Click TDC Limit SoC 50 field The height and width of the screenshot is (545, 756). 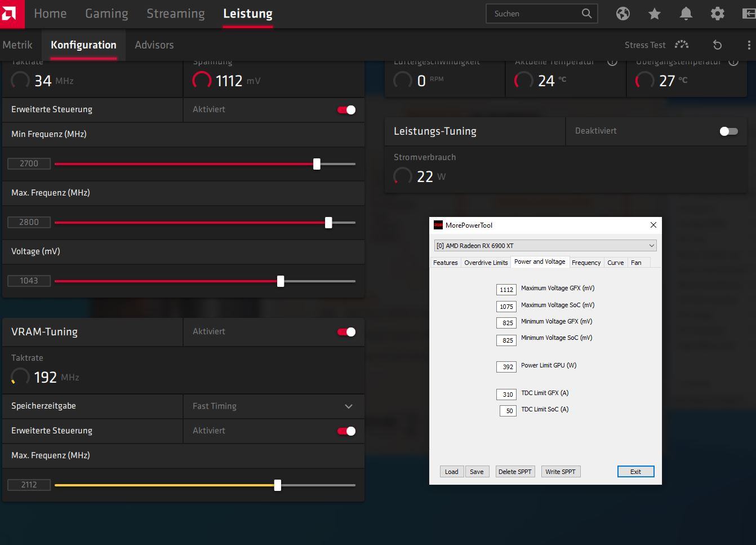(508, 411)
